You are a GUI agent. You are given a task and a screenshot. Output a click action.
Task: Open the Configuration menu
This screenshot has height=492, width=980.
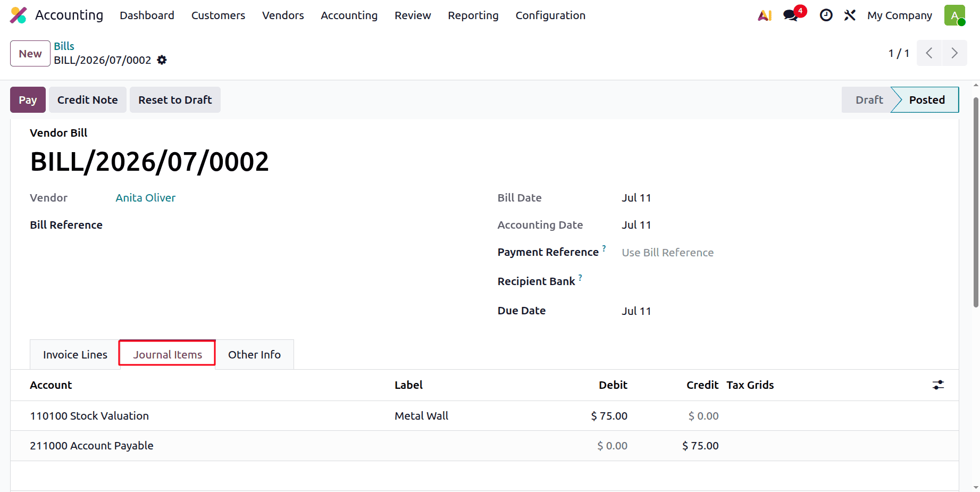550,15
